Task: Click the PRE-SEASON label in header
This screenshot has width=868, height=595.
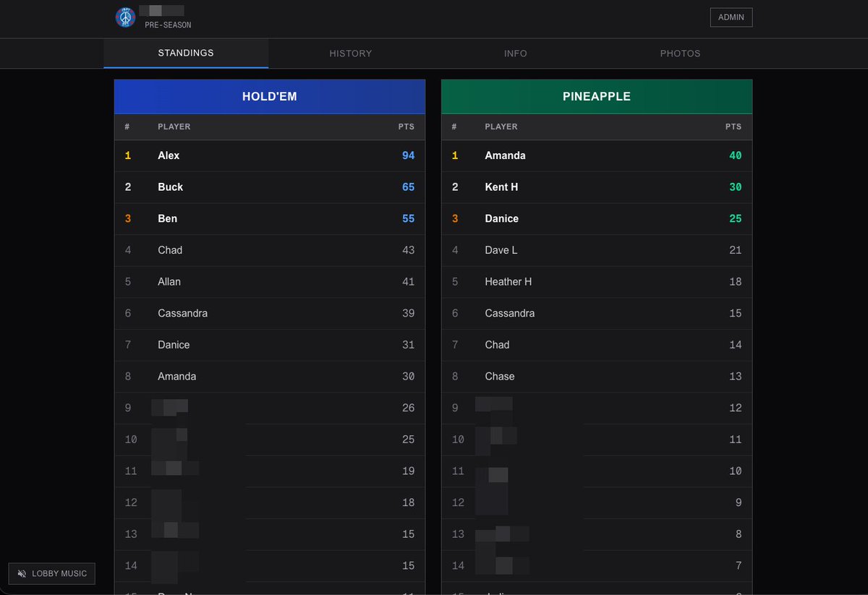Action: click(168, 25)
